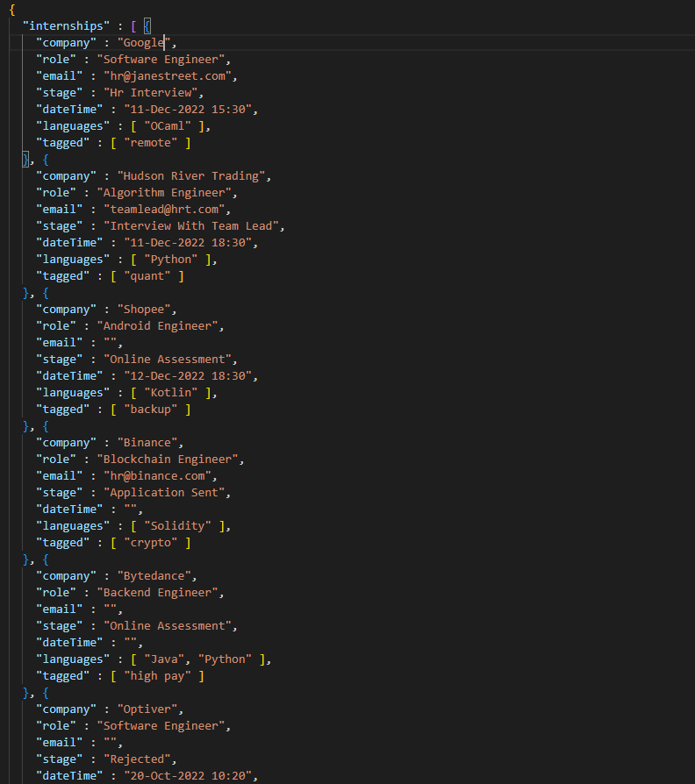Screen dimensions: 695x784
Task: Click the "Algorithm Engineer" role value
Action: [164, 193]
